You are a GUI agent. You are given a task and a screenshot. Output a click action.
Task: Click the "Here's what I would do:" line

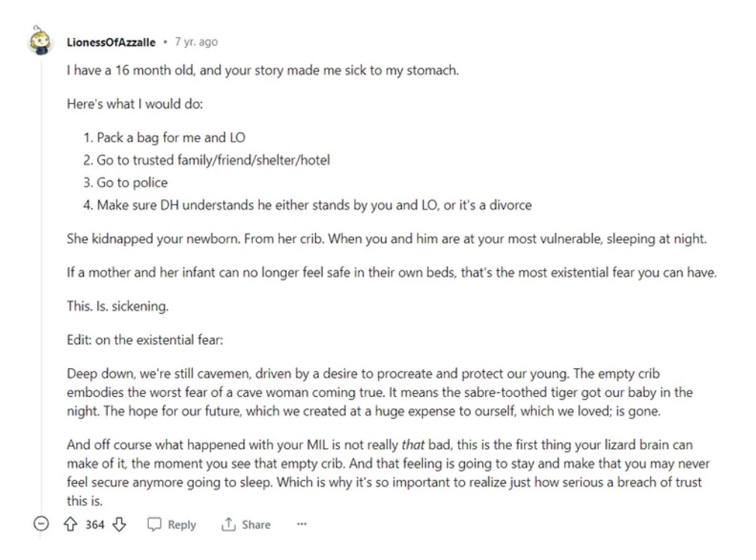pos(135,104)
